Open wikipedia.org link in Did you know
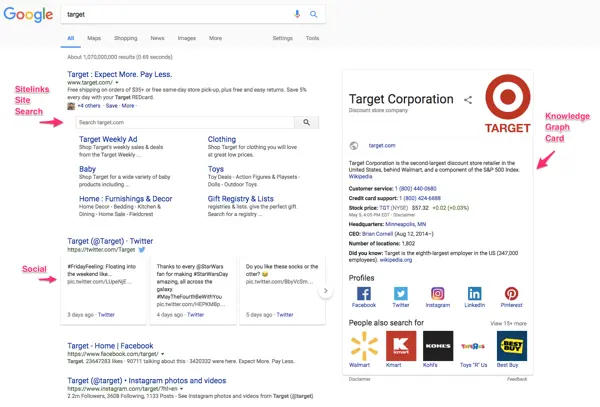The width and height of the screenshot is (600, 407). point(396,260)
